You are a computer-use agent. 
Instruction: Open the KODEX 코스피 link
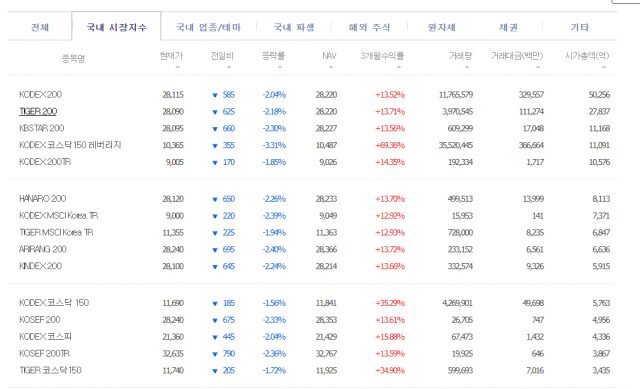pyautogui.click(x=45, y=337)
